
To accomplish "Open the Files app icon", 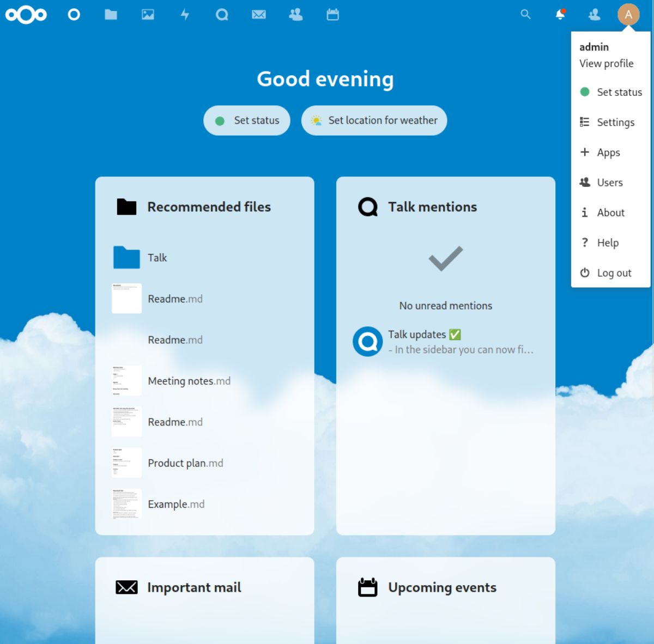I will click(x=111, y=15).
